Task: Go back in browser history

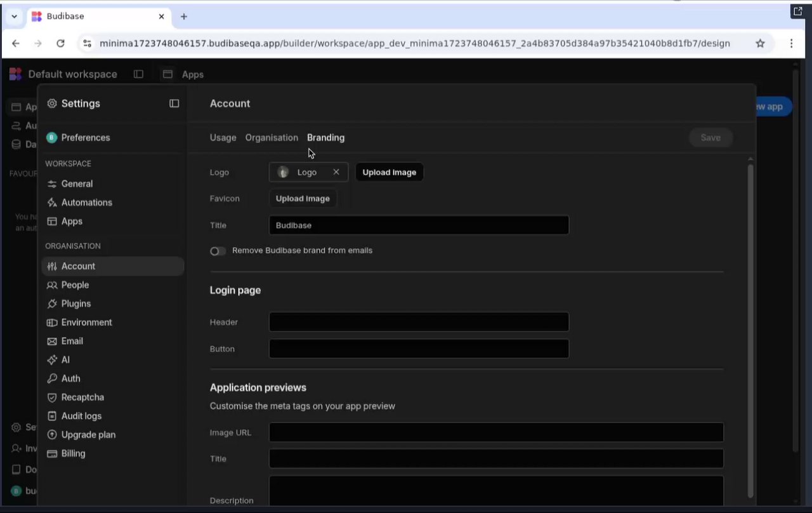Action: 16,43
